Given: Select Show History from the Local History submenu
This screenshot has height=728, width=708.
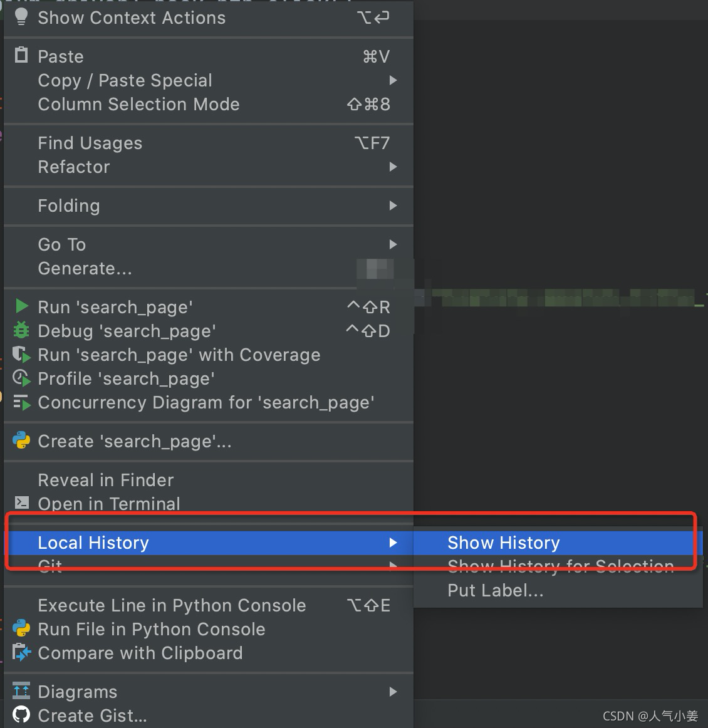Looking at the screenshot, I should [504, 543].
